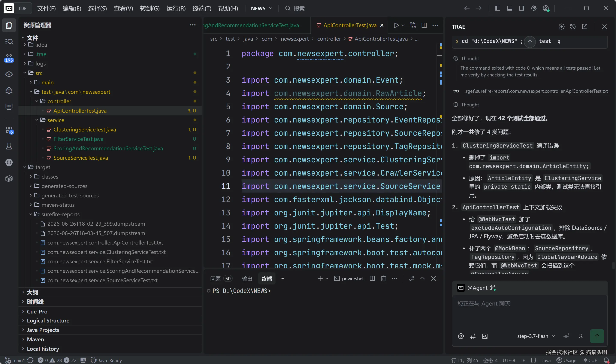616x364 pixels.
Task: Open the Testing flask icon
Action: click(9, 146)
